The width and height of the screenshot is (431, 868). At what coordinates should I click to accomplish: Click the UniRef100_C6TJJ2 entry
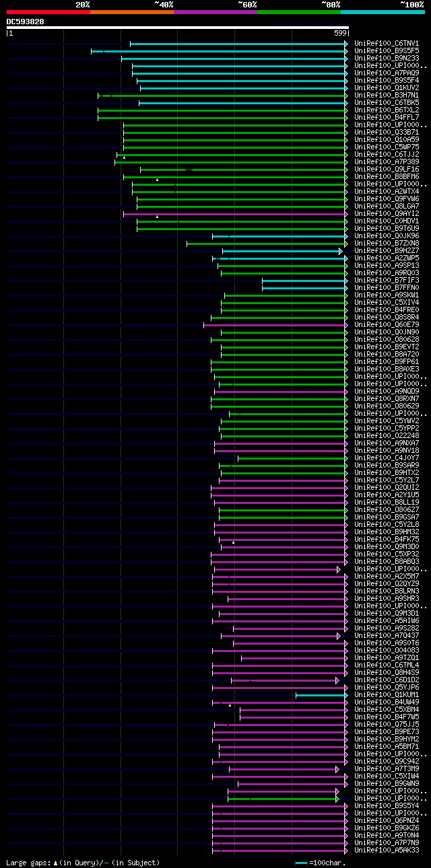tap(387, 155)
